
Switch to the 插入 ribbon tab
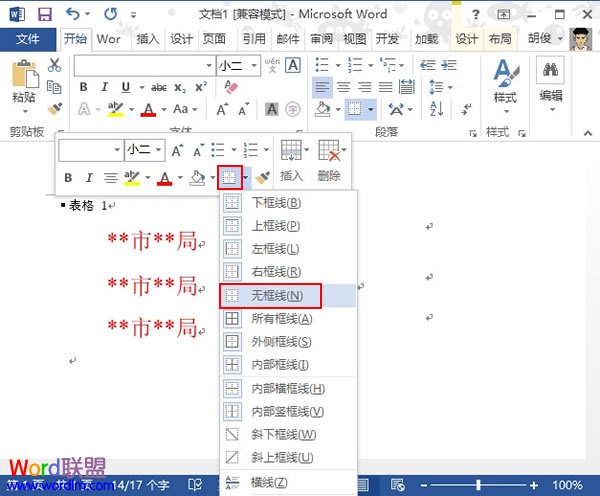coord(148,40)
